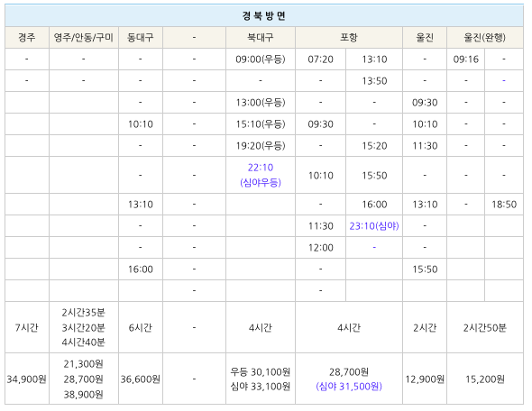
Task: Select the 15,200원 울진(완행) fare
Action: [484, 379]
